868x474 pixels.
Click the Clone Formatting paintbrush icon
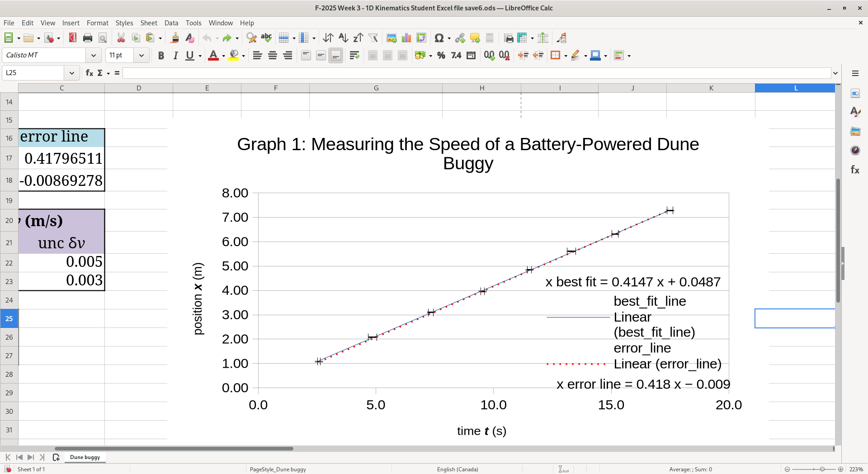click(175, 38)
